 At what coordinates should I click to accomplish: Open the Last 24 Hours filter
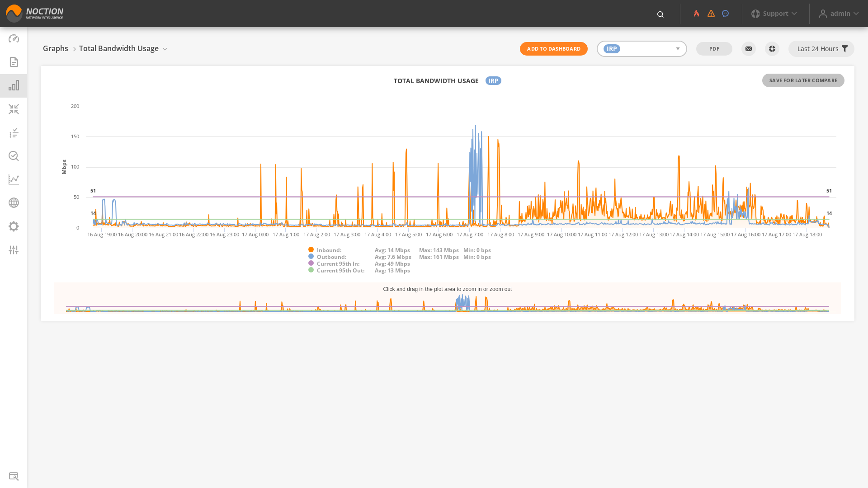point(821,49)
